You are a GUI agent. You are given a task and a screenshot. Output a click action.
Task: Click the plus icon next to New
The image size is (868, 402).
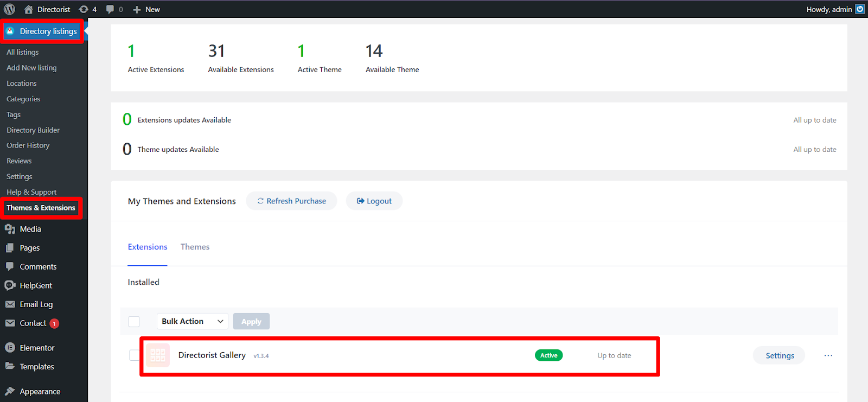[137, 10]
